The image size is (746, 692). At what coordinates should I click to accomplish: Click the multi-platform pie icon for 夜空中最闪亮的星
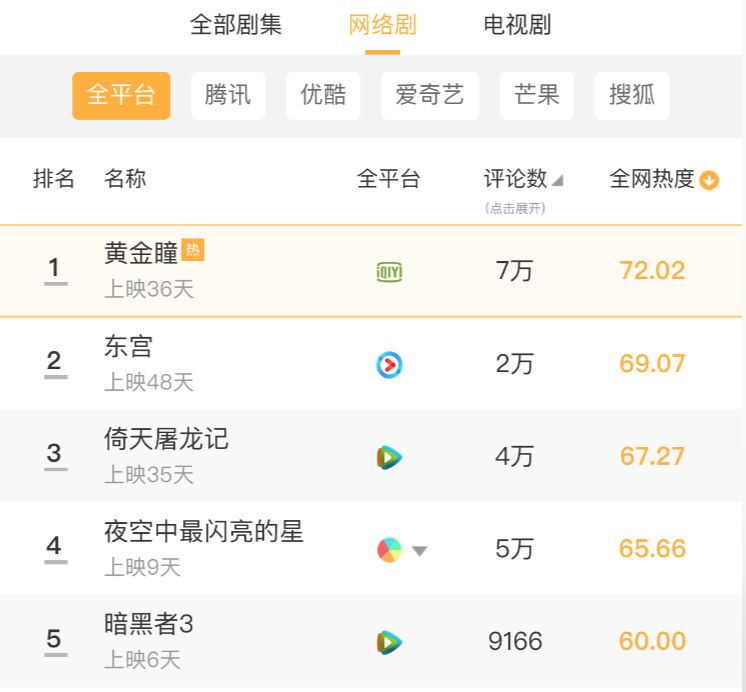click(x=389, y=550)
